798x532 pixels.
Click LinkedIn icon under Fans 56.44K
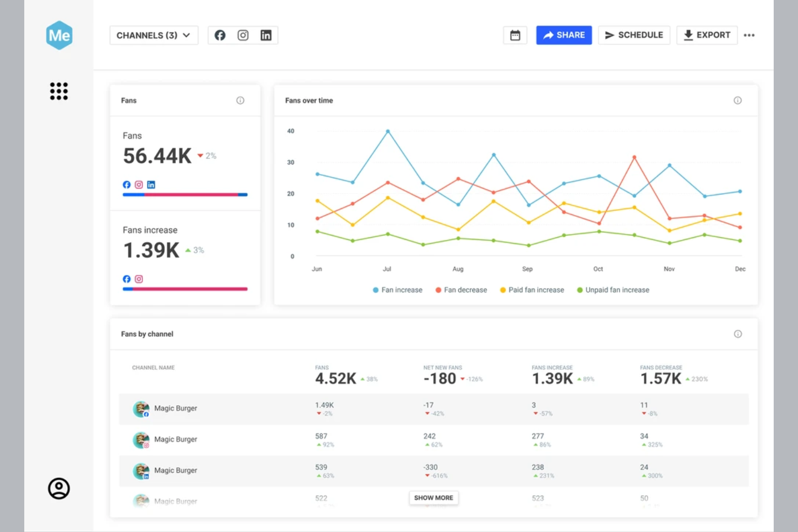(x=151, y=184)
